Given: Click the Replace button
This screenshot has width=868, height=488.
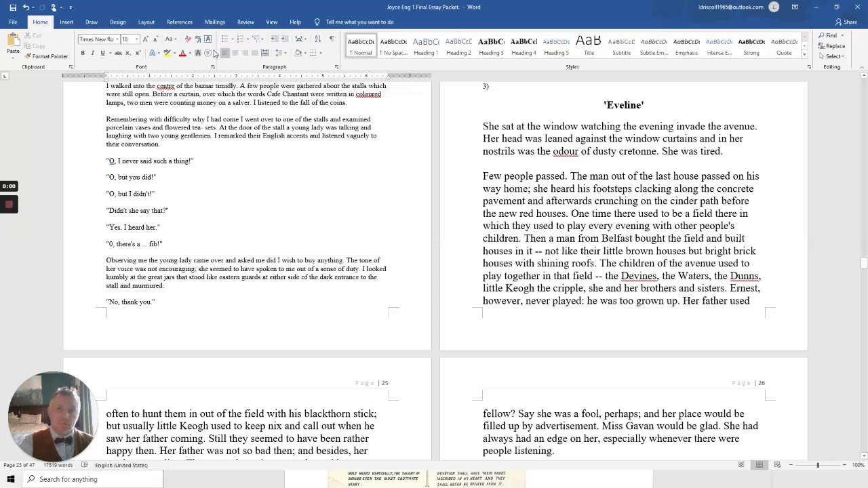Looking at the screenshot, I should 831,46.
